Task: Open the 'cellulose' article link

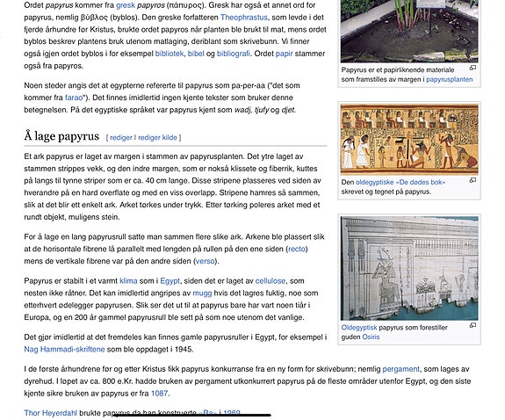Action: pyautogui.click(x=271, y=281)
